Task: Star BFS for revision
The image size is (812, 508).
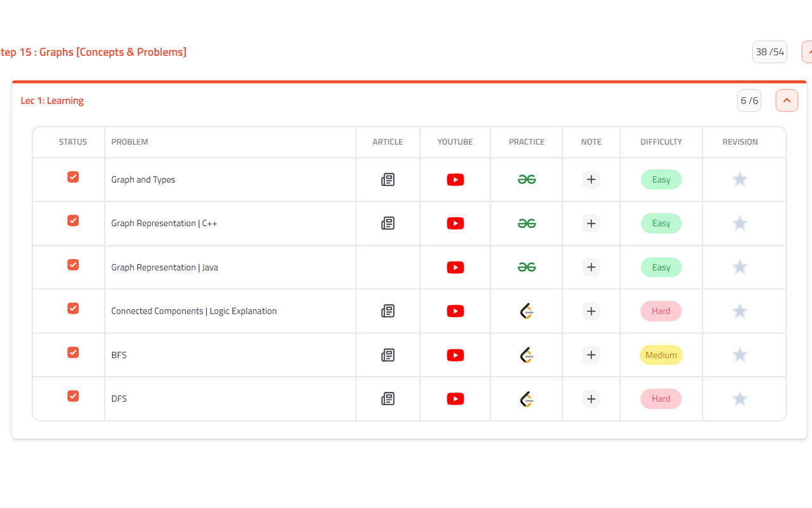Action: point(740,354)
